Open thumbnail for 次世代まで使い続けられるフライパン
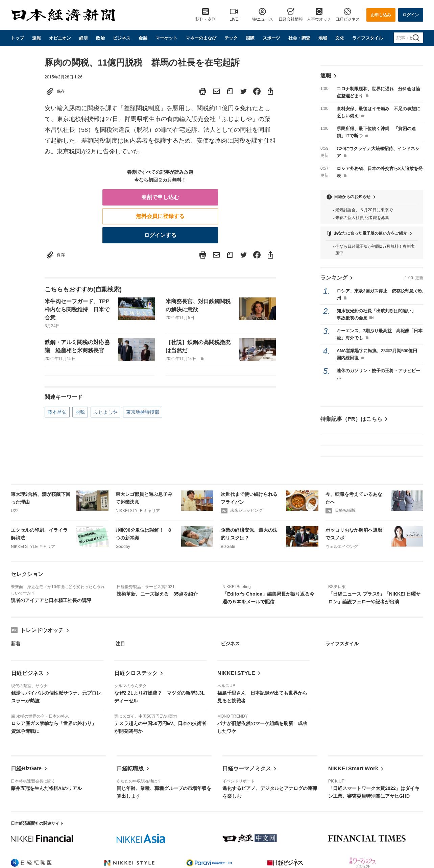The height and width of the screenshot is (868, 434). coord(302,501)
